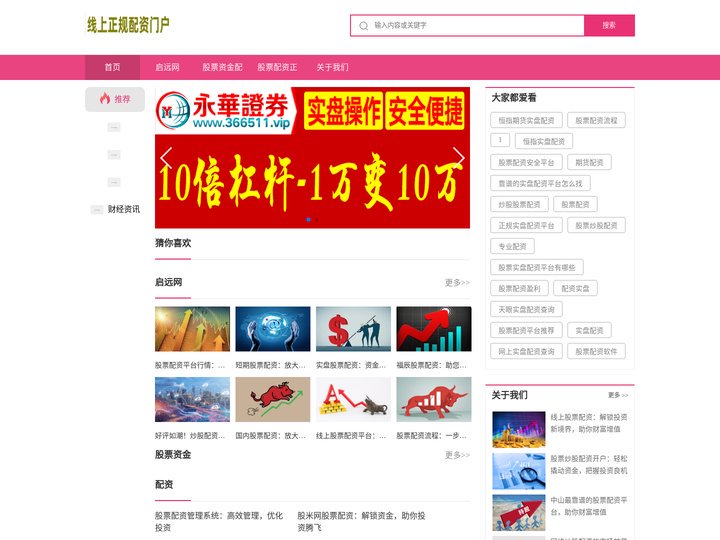This screenshot has width=720, height=540.
Task: Open article 股票配资管理系统：高效管理
Action: [219, 522]
